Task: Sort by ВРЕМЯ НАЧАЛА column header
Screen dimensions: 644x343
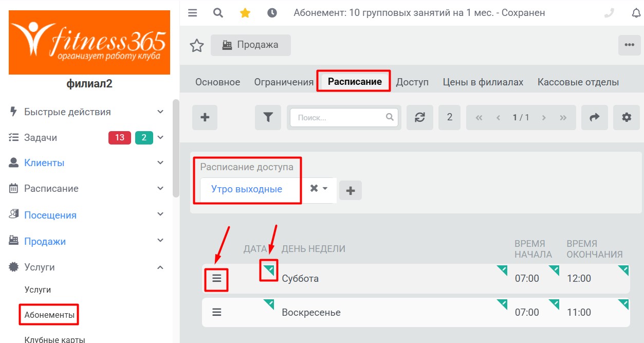Action: [x=533, y=249]
